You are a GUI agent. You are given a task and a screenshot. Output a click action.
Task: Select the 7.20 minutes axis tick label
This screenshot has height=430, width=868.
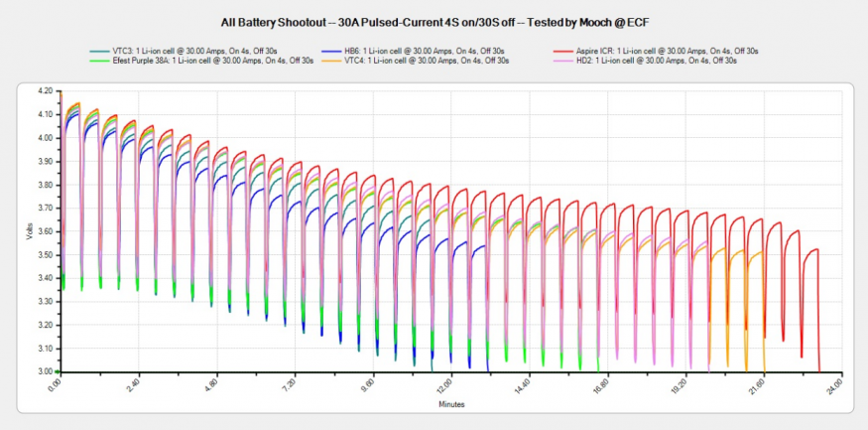coord(289,385)
